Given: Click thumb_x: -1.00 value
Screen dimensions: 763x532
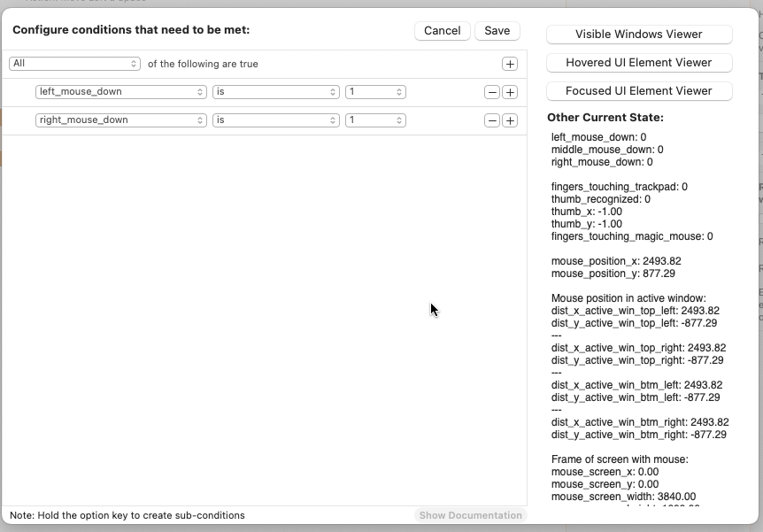Looking at the screenshot, I should tap(586, 212).
